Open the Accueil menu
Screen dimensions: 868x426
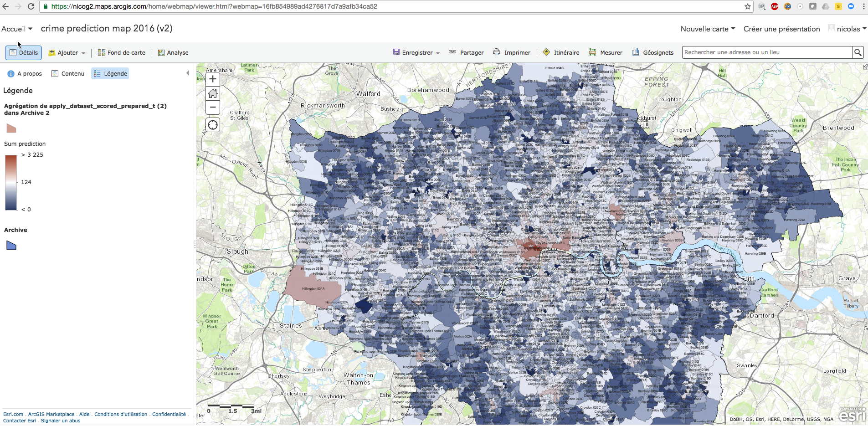pyautogui.click(x=17, y=29)
